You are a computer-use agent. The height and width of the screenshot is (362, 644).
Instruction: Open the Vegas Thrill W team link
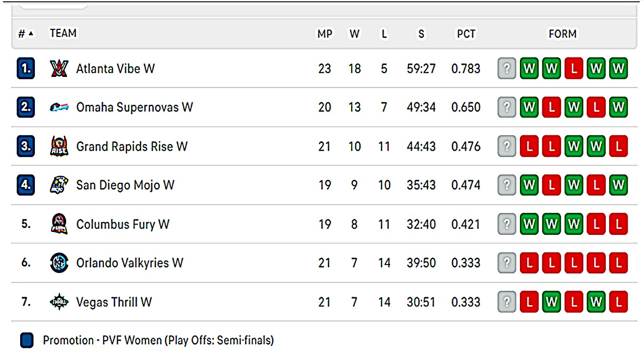(114, 302)
